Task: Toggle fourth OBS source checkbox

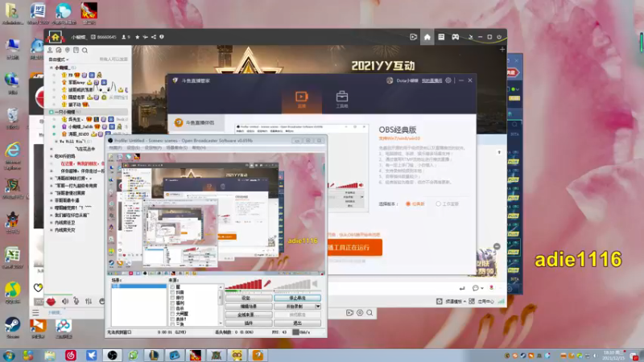Action: click(x=172, y=303)
